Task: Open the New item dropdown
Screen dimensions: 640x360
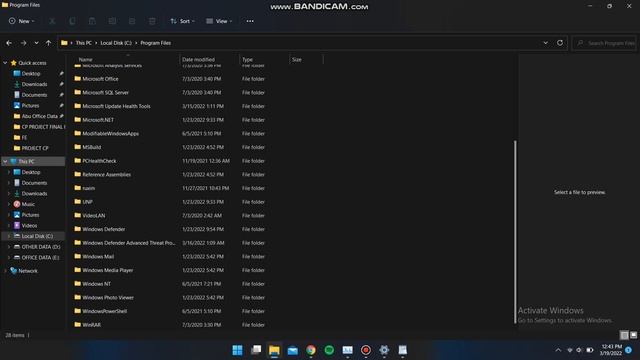Action: (22, 21)
